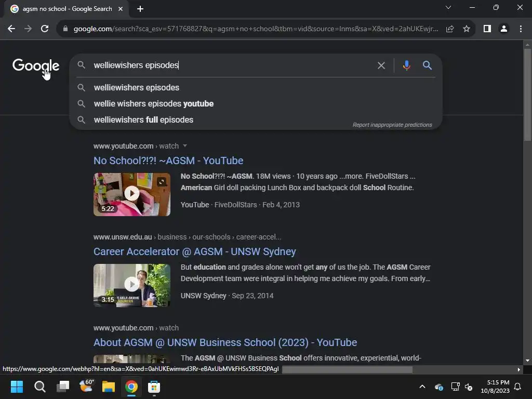Click the www.unsw.edu.au breadcrumb
The image size is (532, 399).
click(123, 237)
